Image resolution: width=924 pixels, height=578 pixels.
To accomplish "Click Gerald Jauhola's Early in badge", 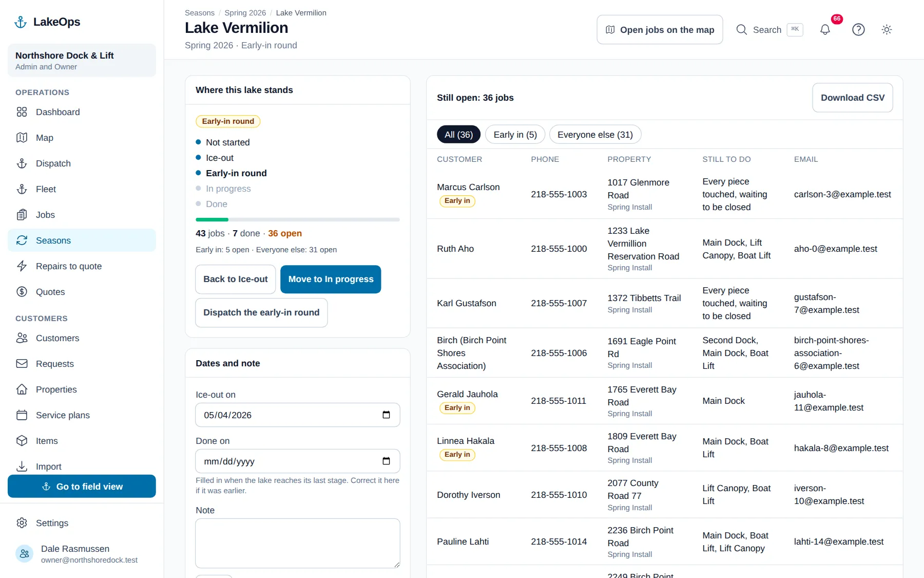I will 457,407.
